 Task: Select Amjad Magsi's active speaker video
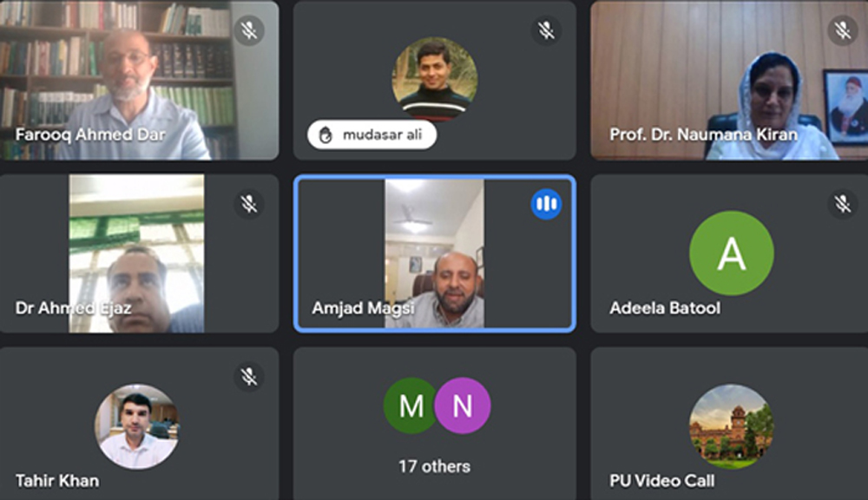pos(435,253)
